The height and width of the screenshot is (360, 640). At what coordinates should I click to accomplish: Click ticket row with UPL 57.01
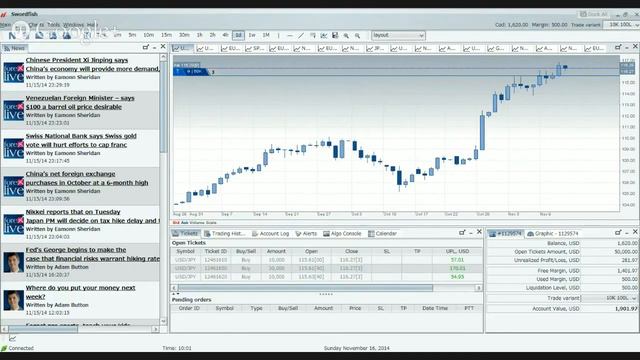[326, 260]
